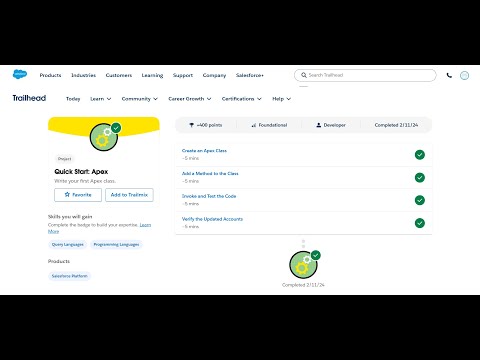Image resolution: width=480 pixels, height=360 pixels.
Task: Click the Quick Start: Apex title
Action: coord(81,172)
